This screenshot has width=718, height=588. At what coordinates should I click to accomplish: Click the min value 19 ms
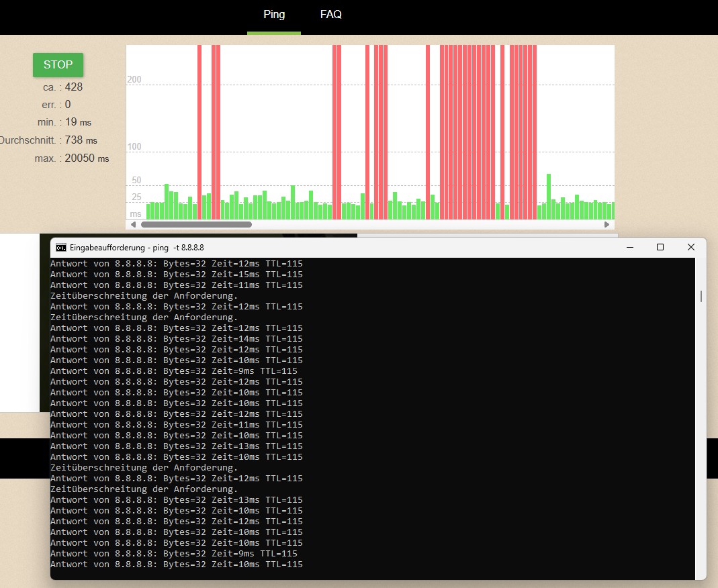point(78,122)
